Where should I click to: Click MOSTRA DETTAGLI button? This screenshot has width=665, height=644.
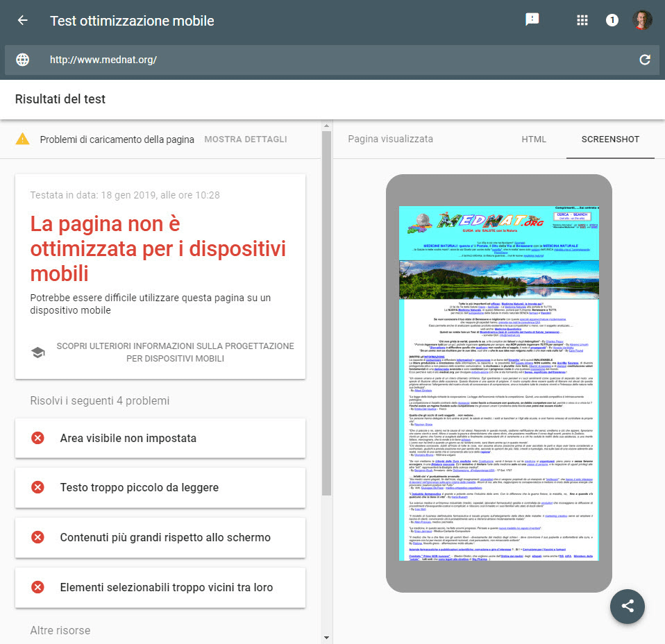click(x=245, y=139)
